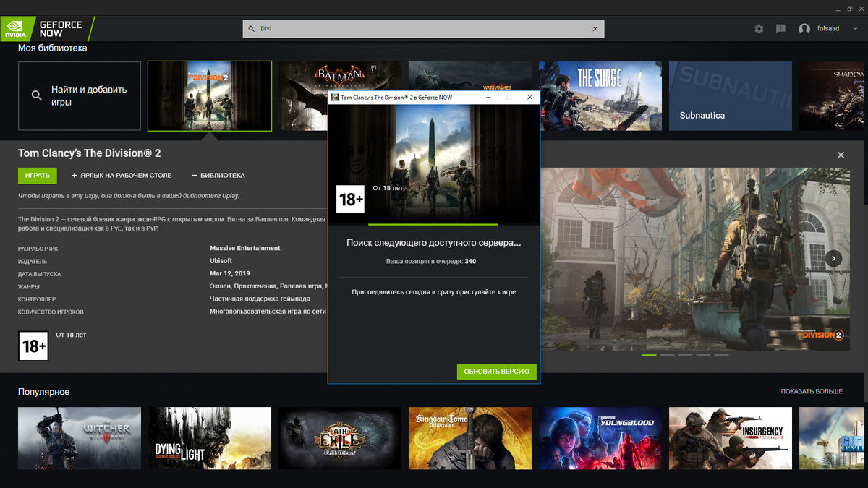Click the 'Tom Clancy's The Division® 2' title
The image size is (868, 488).
point(90,153)
